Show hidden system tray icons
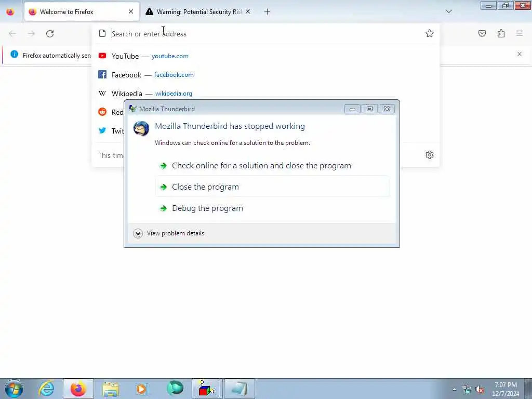Viewport: 532px width, 399px height. [454, 389]
